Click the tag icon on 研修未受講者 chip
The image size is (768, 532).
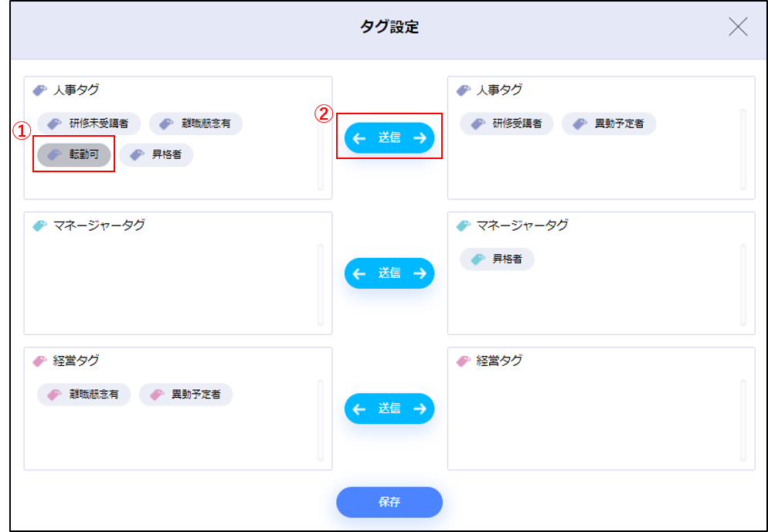[54, 124]
